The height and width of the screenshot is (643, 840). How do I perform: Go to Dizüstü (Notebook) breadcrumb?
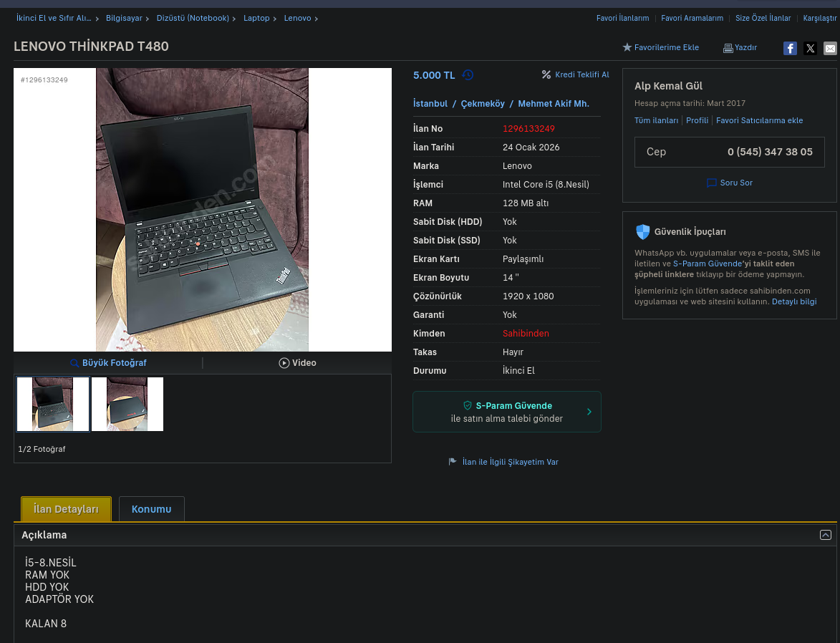click(x=193, y=18)
